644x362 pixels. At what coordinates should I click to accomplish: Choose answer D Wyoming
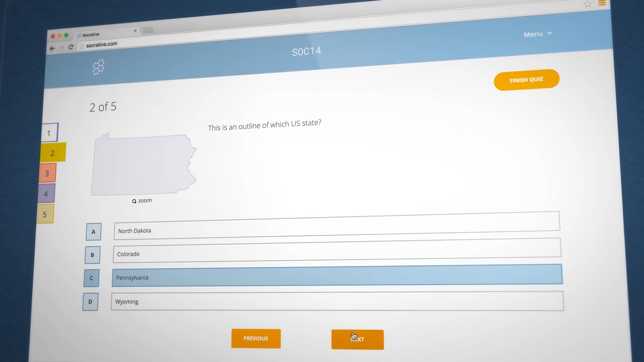point(337,301)
